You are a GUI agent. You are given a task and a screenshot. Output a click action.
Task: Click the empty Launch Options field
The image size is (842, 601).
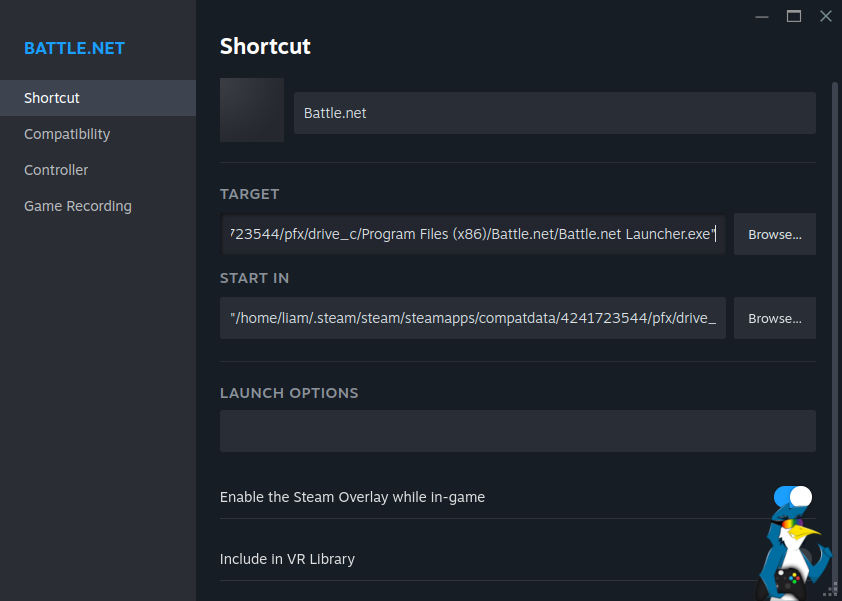click(517, 431)
